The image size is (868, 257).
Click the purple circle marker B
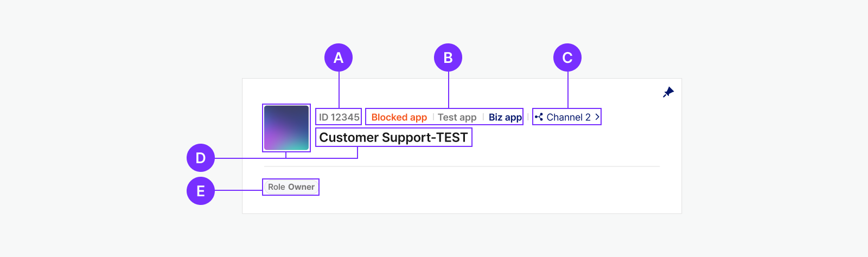coord(448,57)
